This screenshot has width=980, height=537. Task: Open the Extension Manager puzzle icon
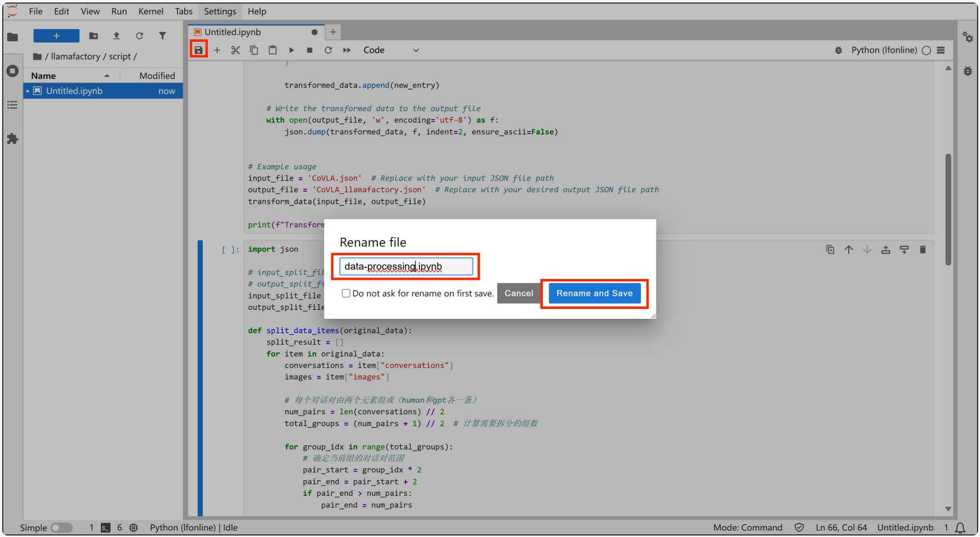click(13, 139)
